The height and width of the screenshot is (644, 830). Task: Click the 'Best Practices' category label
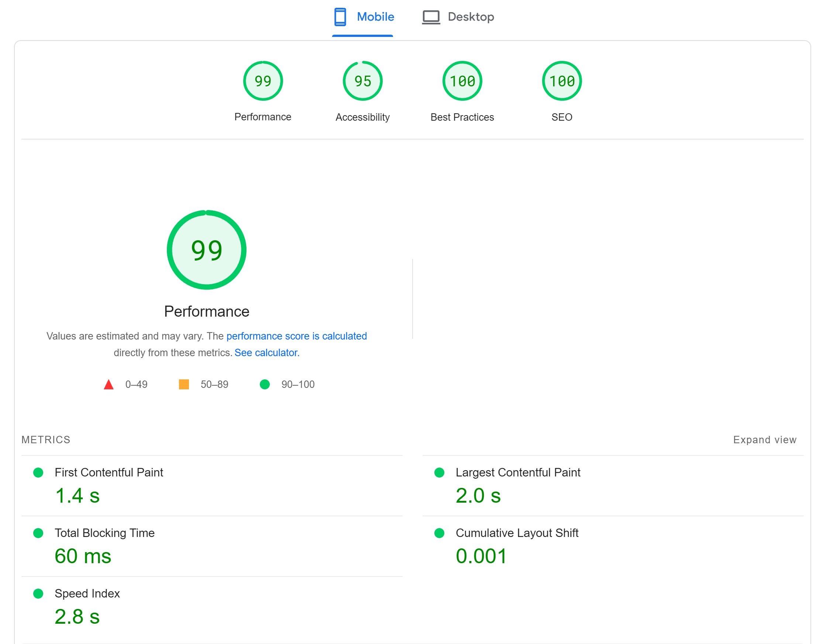point(462,117)
